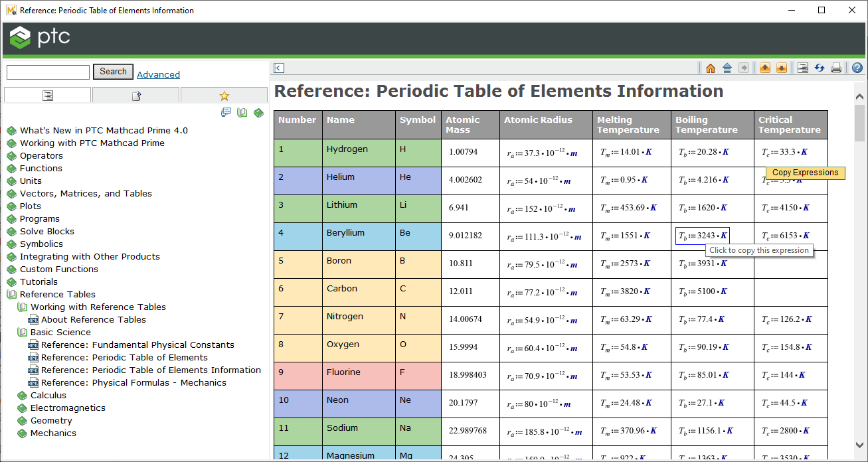
Task: Click the previous topic orange up-arrow icon
Action: click(x=765, y=68)
